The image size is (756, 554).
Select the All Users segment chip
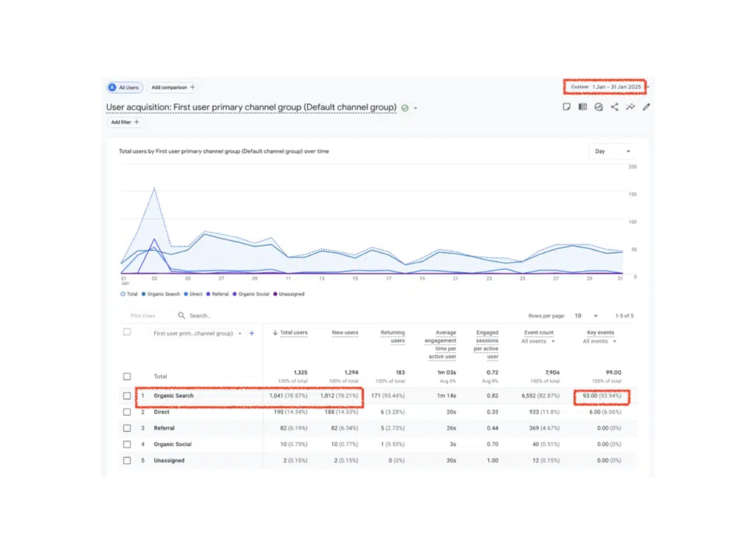[124, 86]
